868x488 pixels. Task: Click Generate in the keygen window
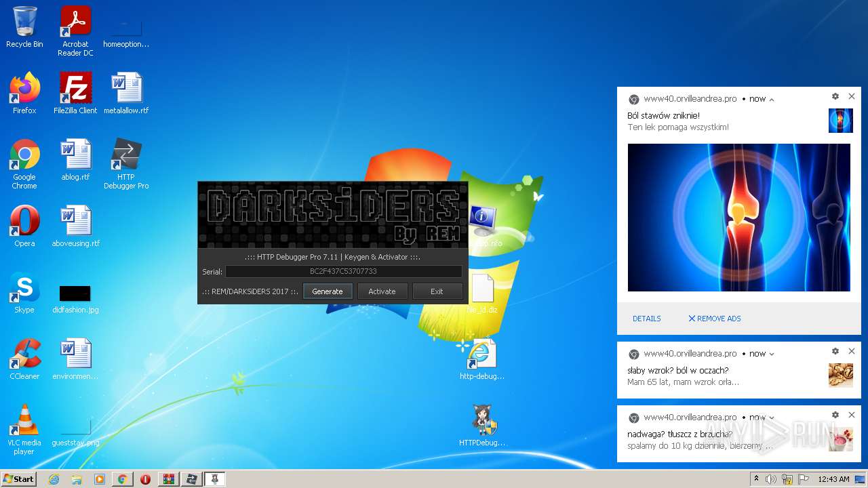[328, 291]
